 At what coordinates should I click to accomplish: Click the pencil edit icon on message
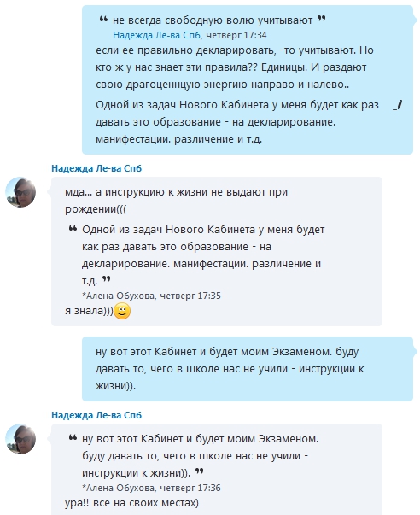[x=398, y=105]
